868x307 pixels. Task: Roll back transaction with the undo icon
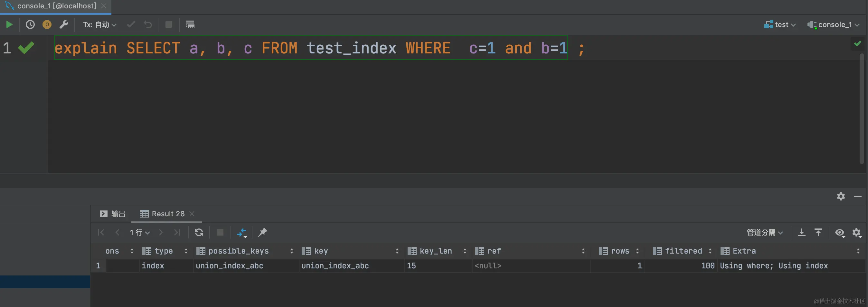(147, 24)
